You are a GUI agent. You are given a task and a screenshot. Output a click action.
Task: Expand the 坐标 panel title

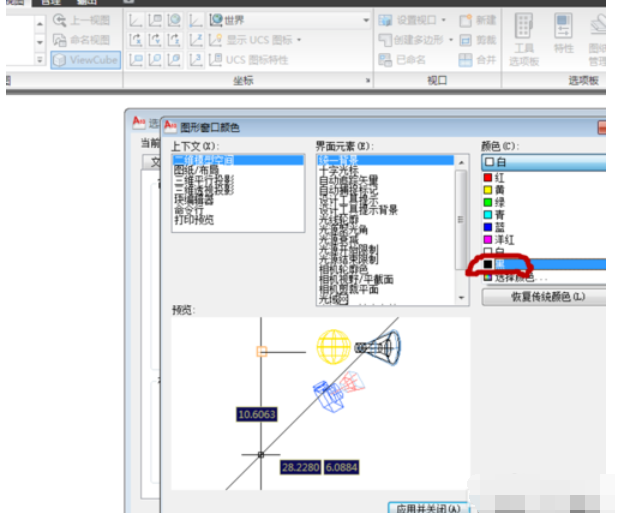[366, 81]
